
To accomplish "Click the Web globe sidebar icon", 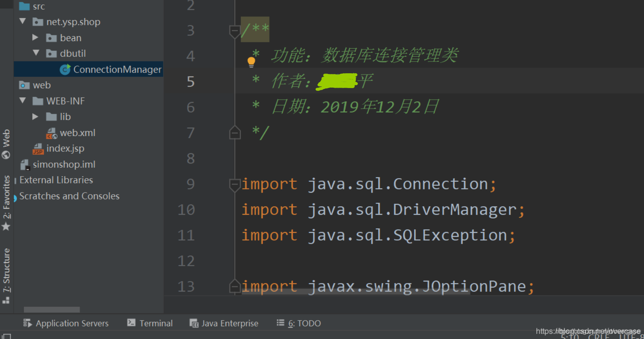I will [x=6, y=155].
